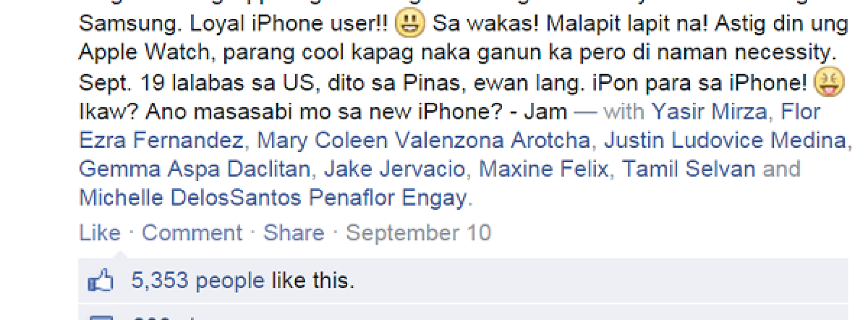View Jake Jervacio's profile
Screen dimensions: 868x320
(395, 169)
